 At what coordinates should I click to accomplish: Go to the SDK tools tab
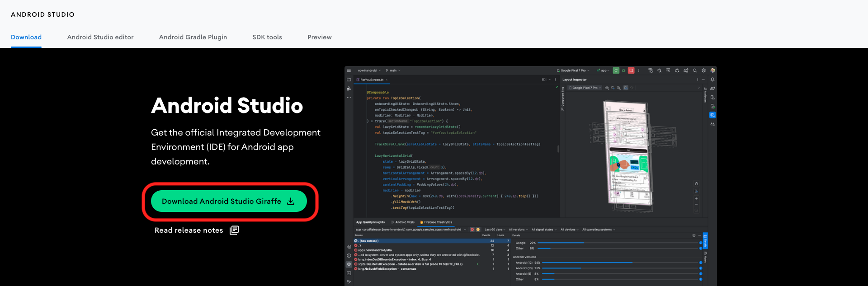tap(267, 37)
